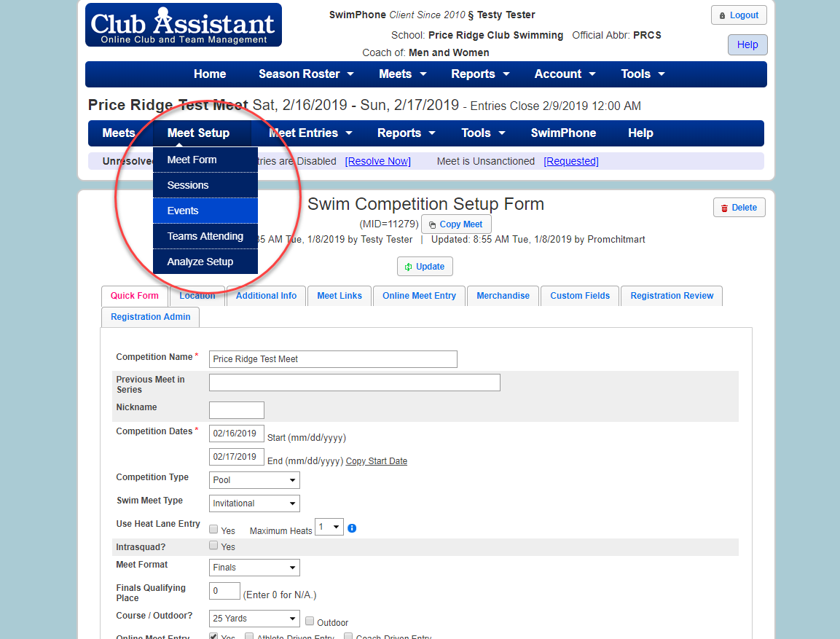This screenshot has height=639, width=840.
Task: Log out using the Logout button
Action: [739, 15]
